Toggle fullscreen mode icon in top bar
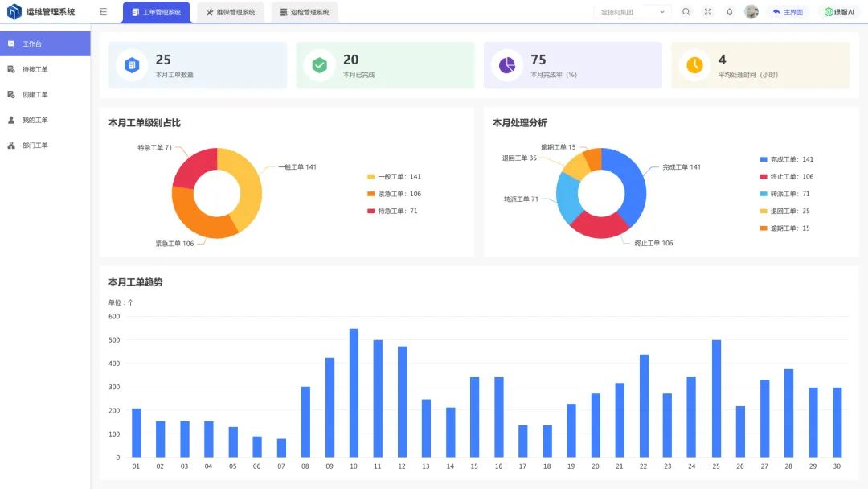Screen dimensions: 868x489 [707, 11]
